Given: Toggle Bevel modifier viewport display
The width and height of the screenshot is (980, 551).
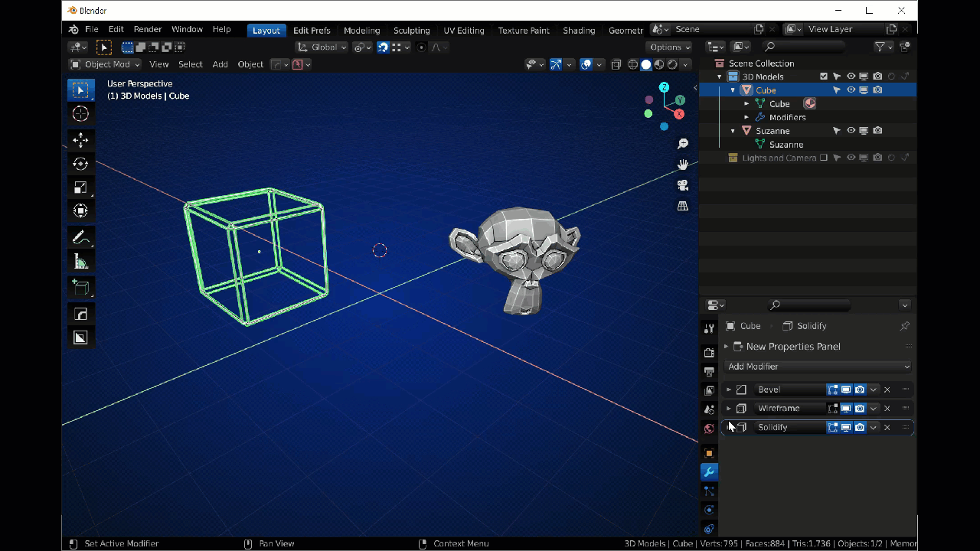Looking at the screenshot, I should click(x=846, y=390).
